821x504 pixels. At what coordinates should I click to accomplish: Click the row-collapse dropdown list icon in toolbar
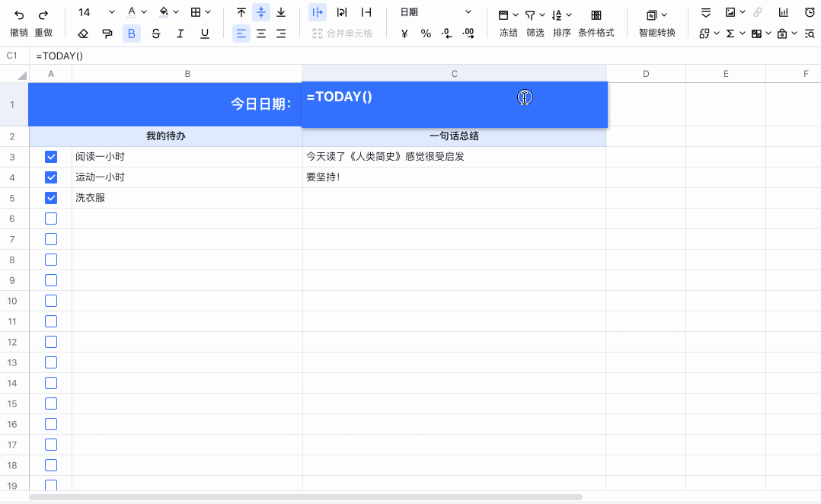[705, 12]
